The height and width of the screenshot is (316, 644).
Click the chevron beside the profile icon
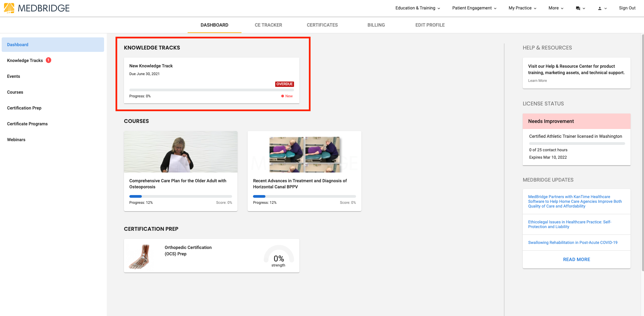coord(606,8)
